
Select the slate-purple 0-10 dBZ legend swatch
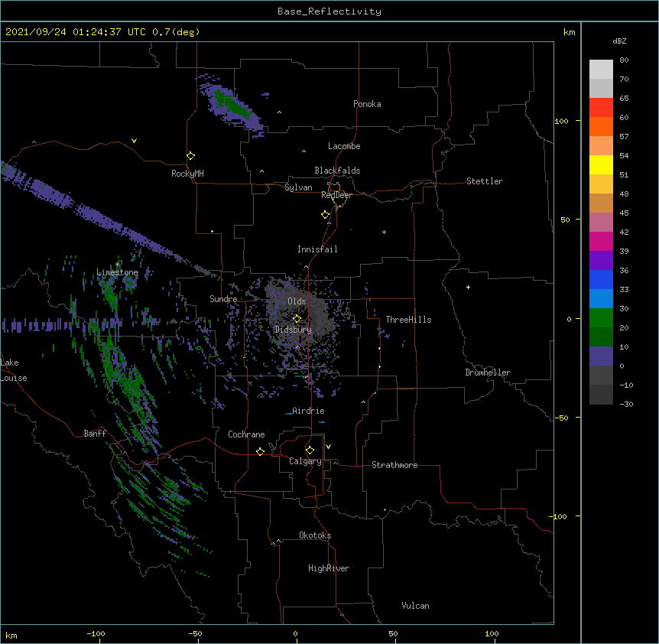click(601, 356)
